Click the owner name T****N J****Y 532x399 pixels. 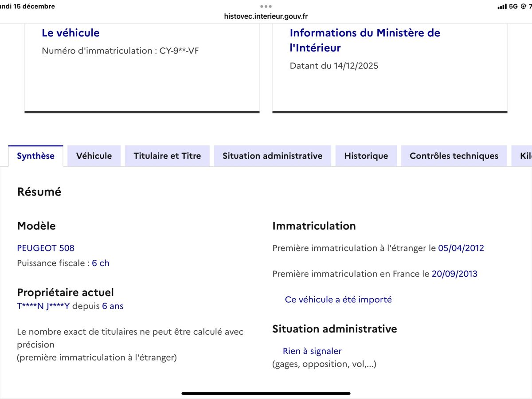pos(43,306)
